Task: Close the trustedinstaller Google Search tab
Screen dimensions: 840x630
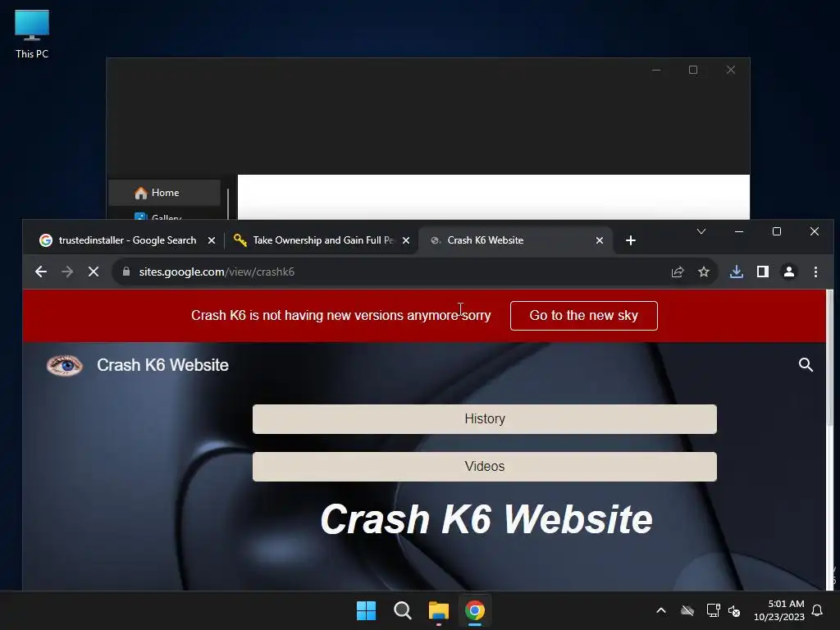Action: (212, 240)
